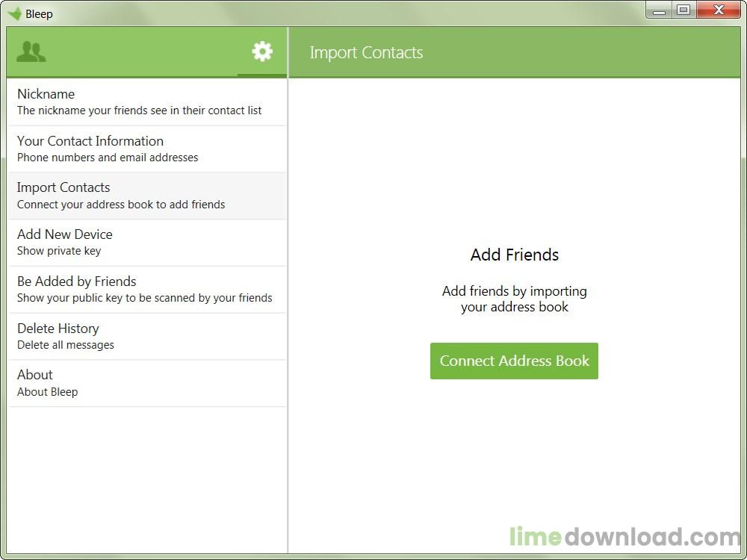Click the green underline below the gear icon
747x560 pixels.
261,74
